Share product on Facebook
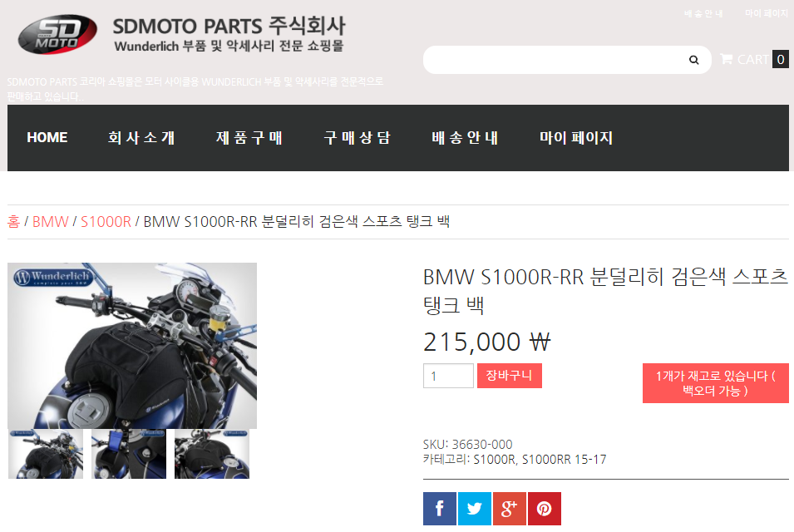Viewport: 794px width, 532px height. 440,508
